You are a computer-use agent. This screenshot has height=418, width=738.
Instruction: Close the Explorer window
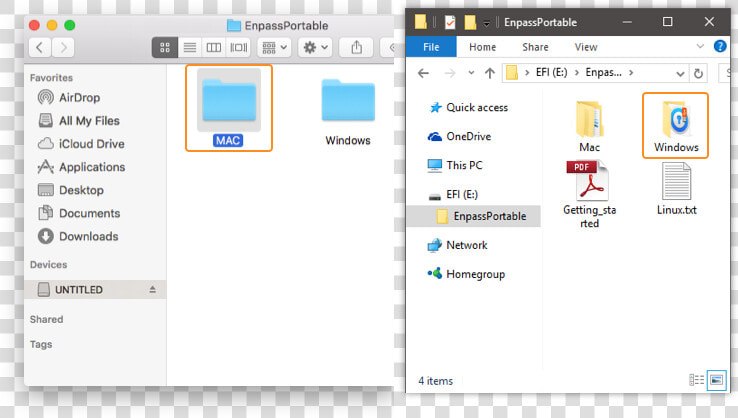(x=709, y=22)
